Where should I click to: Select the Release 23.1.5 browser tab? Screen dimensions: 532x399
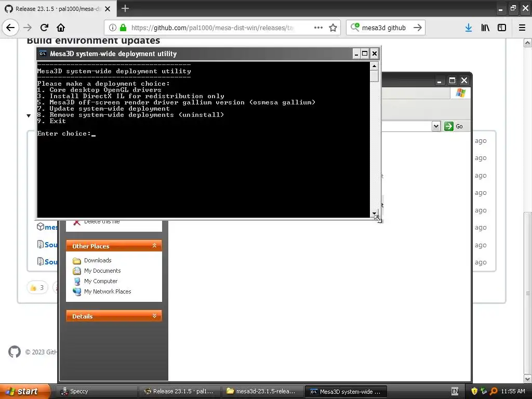(x=58, y=9)
